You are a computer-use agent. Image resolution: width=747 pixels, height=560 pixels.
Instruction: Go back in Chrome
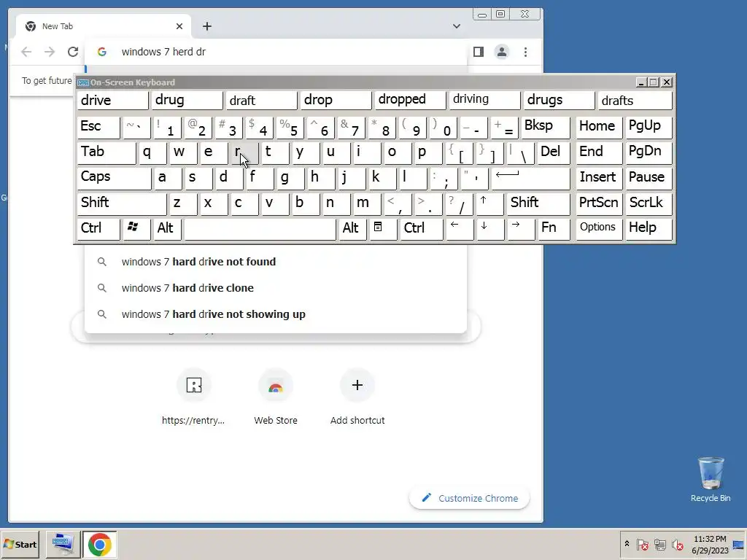pyautogui.click(x=27, y=52)
